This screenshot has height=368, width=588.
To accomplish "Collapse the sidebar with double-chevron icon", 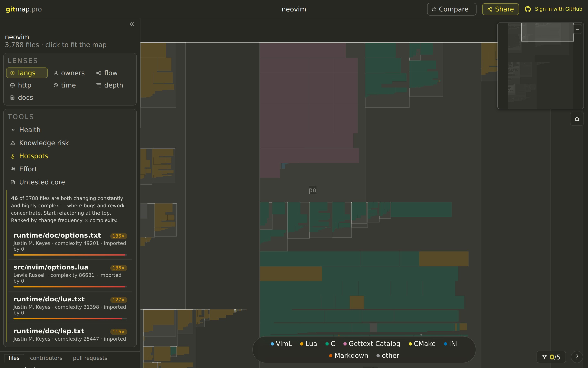I will 132,24.
